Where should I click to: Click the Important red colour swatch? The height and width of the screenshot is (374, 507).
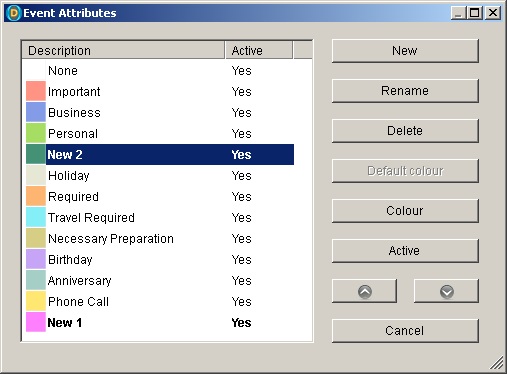(x=36, y=91)
